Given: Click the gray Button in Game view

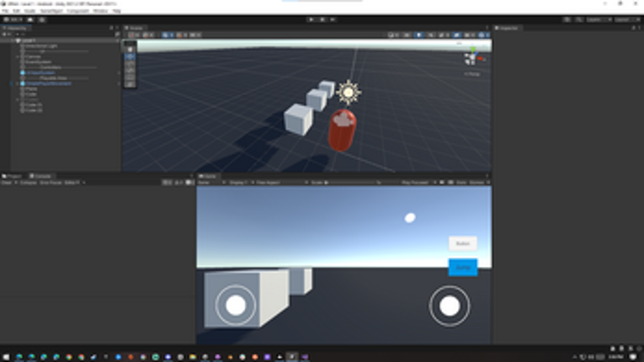Looking at the screenshot, I should [x=463, y=243].
